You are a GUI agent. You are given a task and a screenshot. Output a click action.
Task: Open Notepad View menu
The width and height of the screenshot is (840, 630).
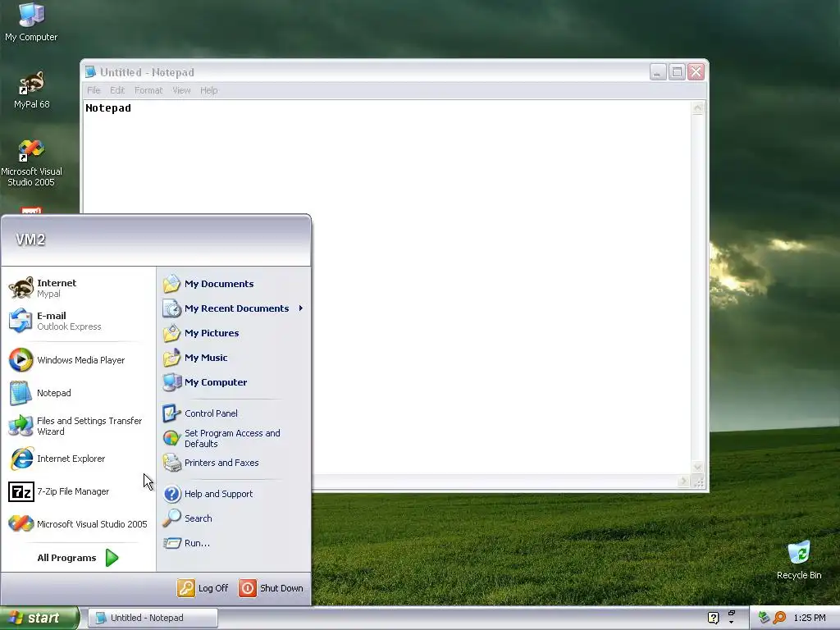(181, 90)
